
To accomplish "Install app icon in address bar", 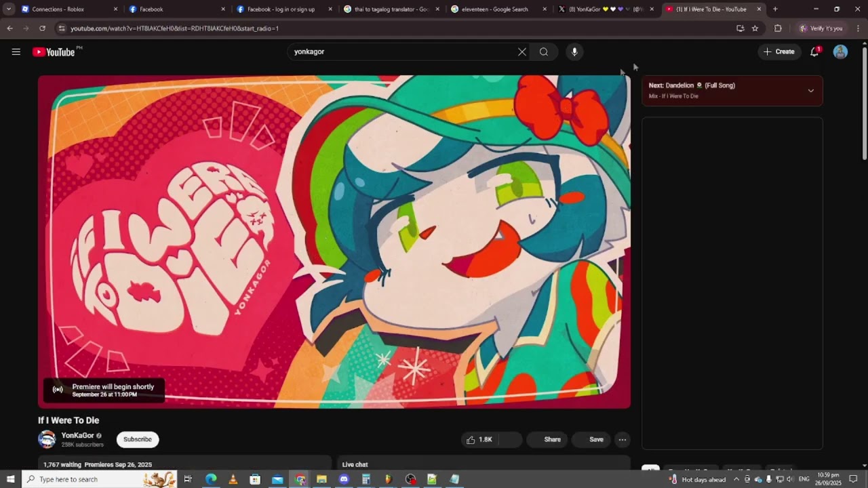I will [740, 28].
